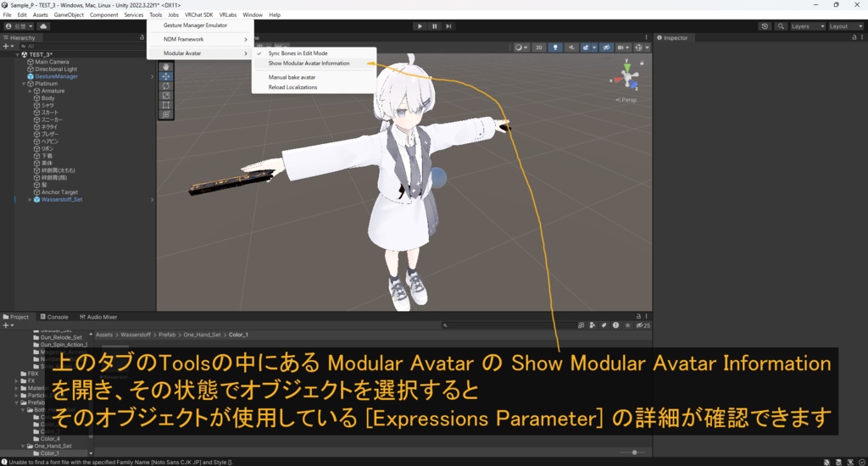
Task: Open the global search magnifier icon
Action: point(781,26)
